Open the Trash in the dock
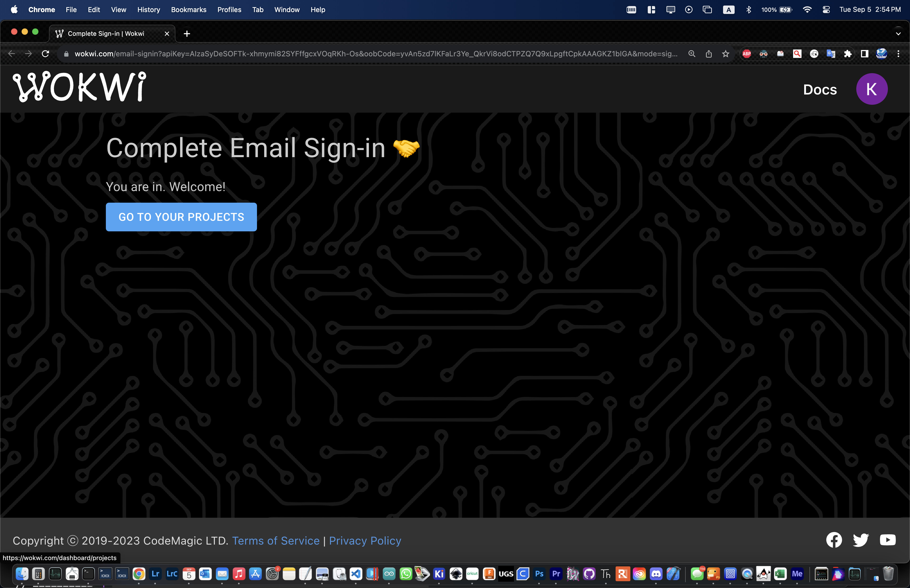Viewport: 910px width, 588px height. (889, 574)
